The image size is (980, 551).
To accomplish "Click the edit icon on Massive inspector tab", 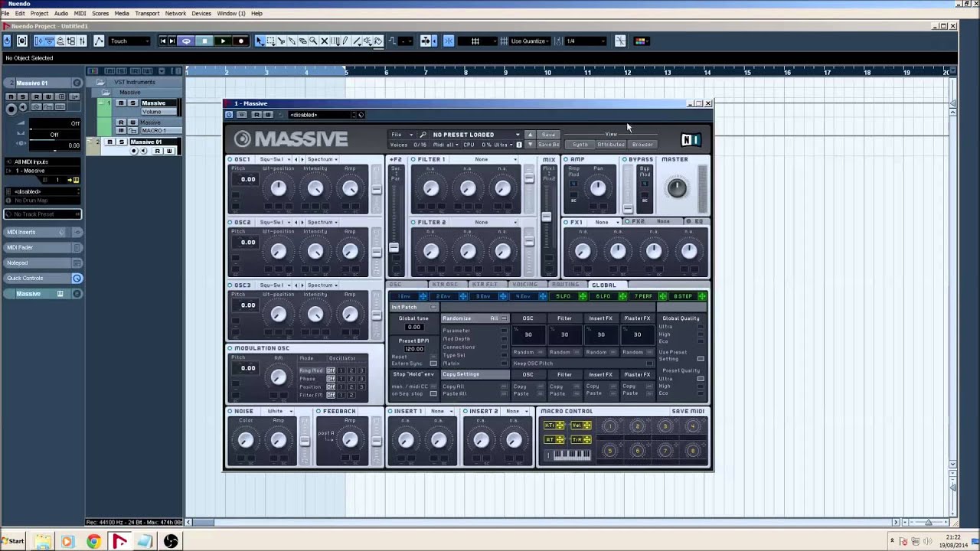I will 60,294.
